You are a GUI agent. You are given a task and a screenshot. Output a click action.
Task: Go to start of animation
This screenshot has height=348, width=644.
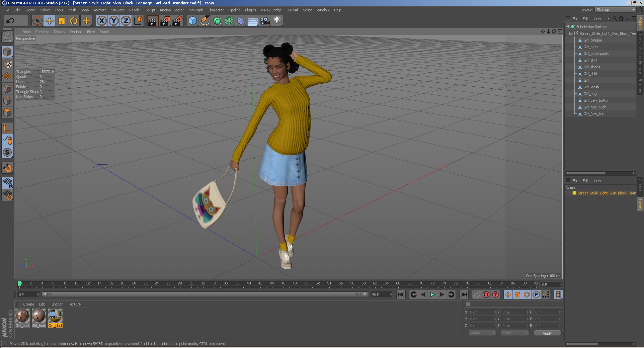401,294
